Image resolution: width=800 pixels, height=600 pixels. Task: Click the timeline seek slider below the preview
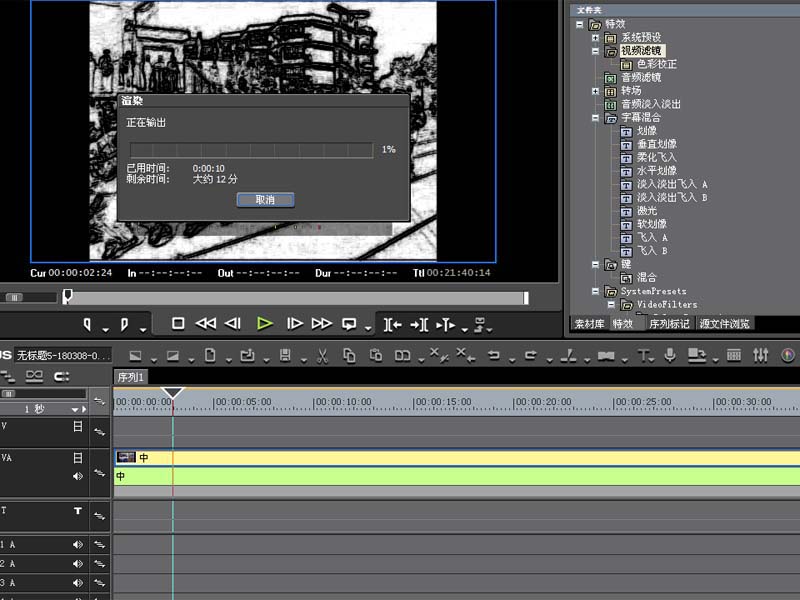coord(68,296)
